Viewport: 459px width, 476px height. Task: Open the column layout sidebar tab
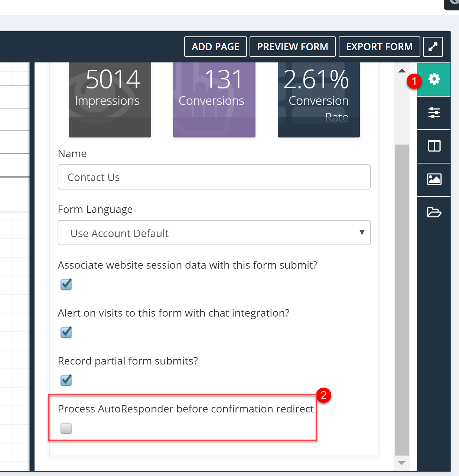tap(434, 146)
